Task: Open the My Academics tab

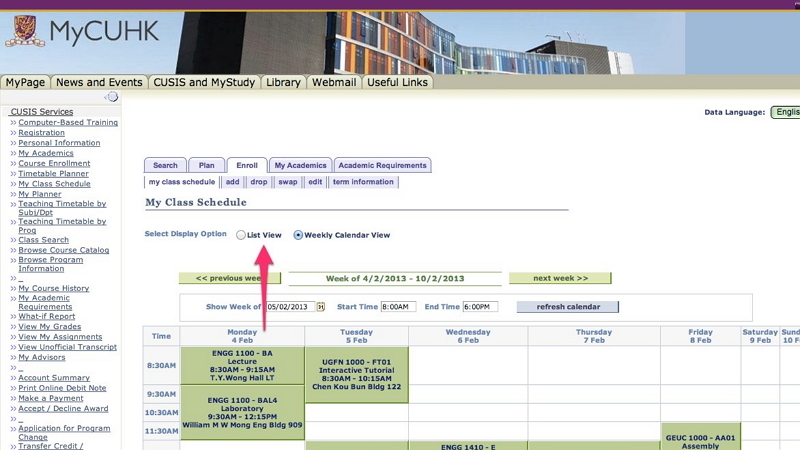Action: [301, 165]
